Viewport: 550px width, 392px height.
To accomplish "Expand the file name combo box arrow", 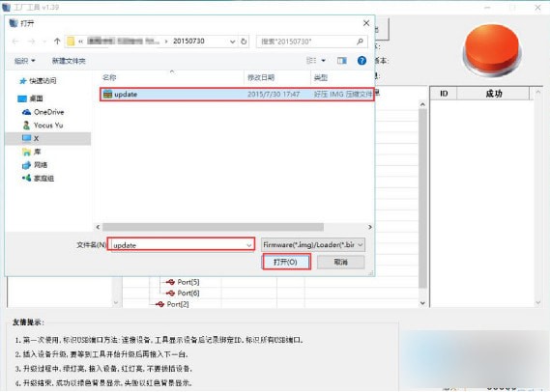I will point(249,245).
